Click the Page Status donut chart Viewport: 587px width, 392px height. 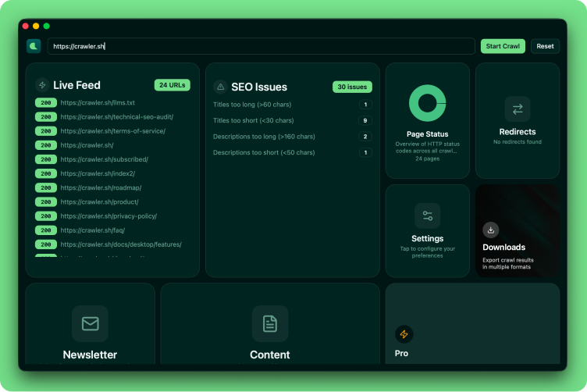point(427,103)
